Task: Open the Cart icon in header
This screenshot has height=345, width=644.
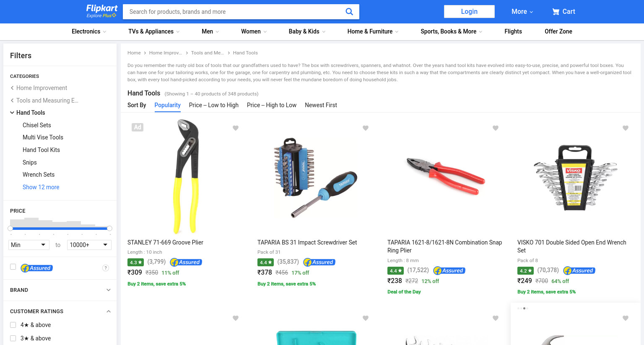Action: (556, 12)
